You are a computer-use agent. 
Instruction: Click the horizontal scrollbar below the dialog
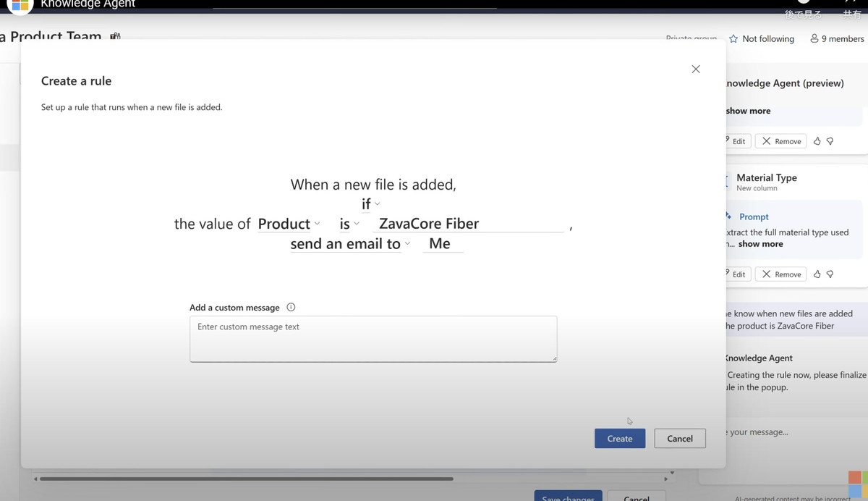(246, 479)
